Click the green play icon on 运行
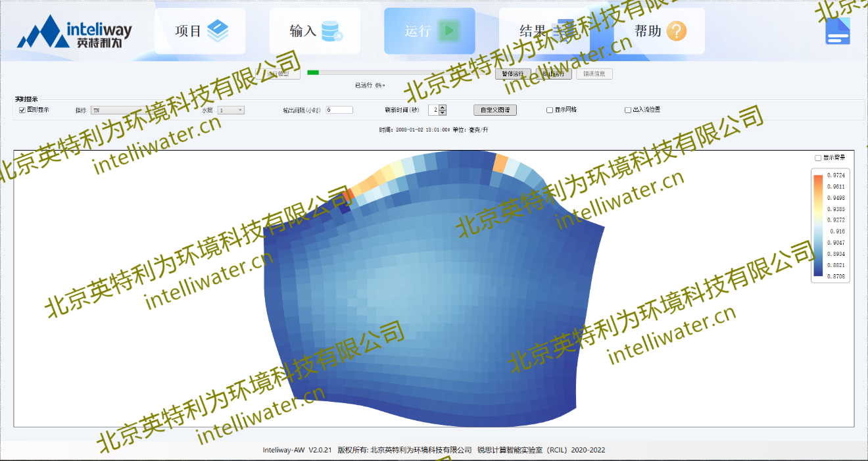Image resolution: width=868 pixels, height=461 pixels. [x=448, y=31]
